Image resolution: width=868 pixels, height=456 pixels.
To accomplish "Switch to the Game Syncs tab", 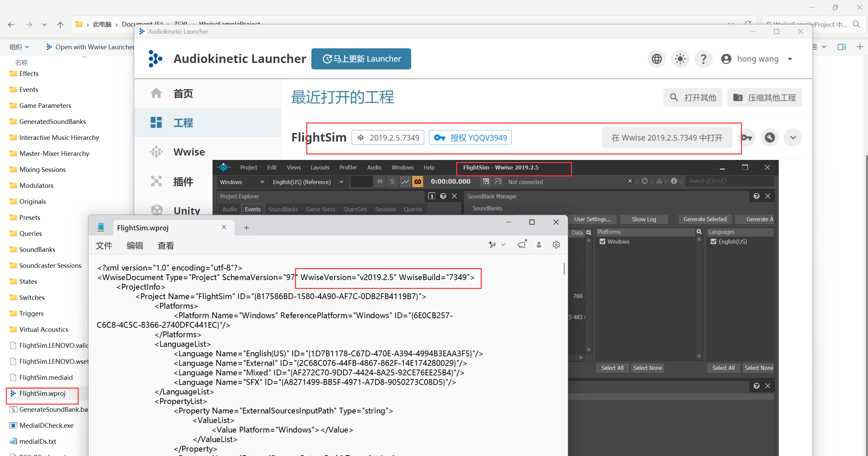I will (x=321, y=209).
